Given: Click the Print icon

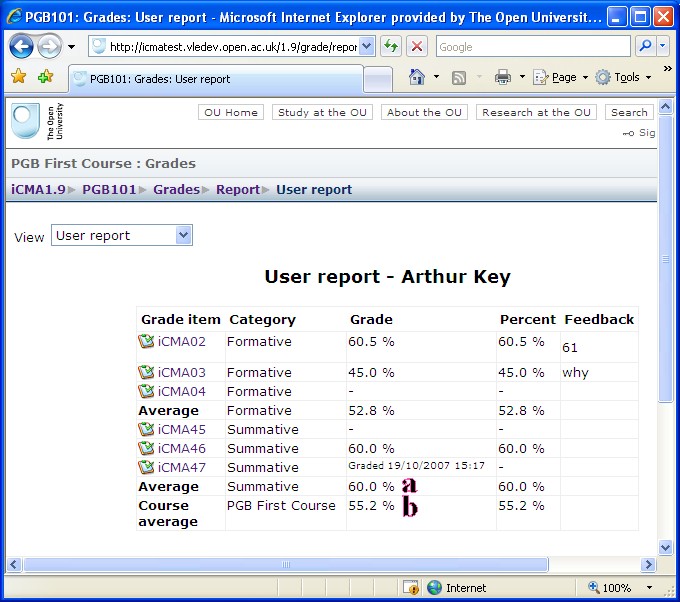Looking at the screenshot, I should 503,77.
